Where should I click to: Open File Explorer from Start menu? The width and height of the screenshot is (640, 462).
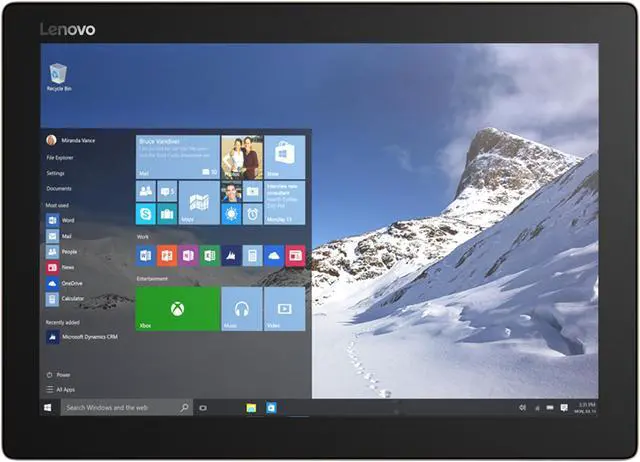(60, 157)
